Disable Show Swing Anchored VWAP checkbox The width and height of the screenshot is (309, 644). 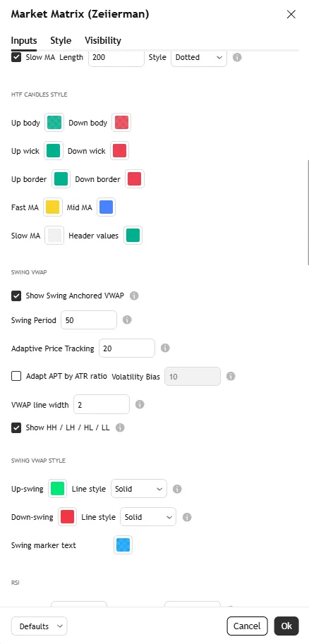point(16,296)
